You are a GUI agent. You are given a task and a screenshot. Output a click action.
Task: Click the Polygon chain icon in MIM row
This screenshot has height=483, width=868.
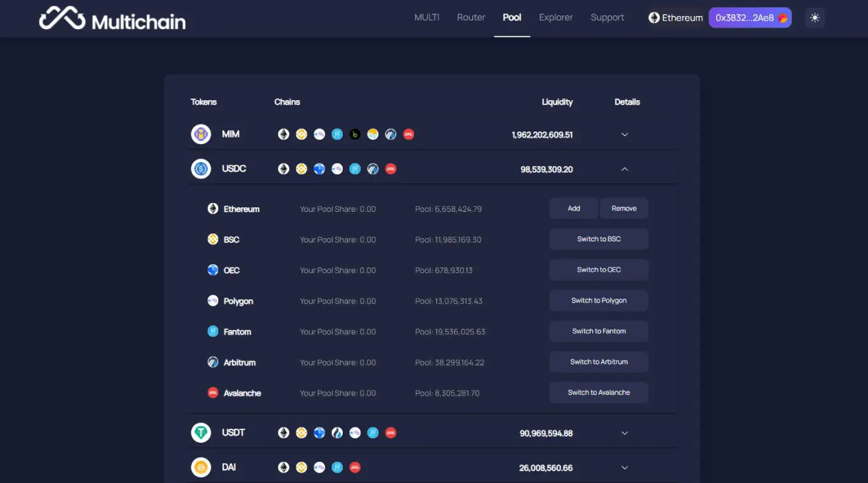tap(319, 134)
